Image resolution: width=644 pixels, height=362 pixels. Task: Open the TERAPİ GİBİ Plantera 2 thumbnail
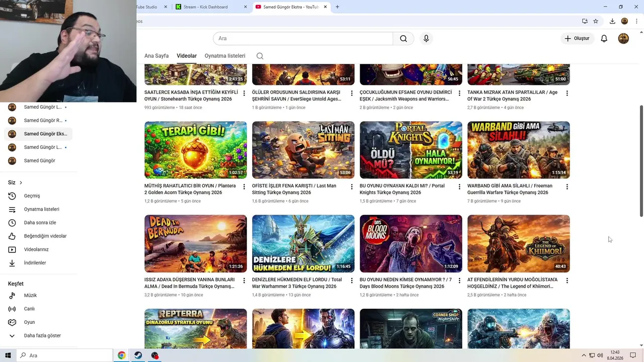pyautogui.click(x=196, y=150)
